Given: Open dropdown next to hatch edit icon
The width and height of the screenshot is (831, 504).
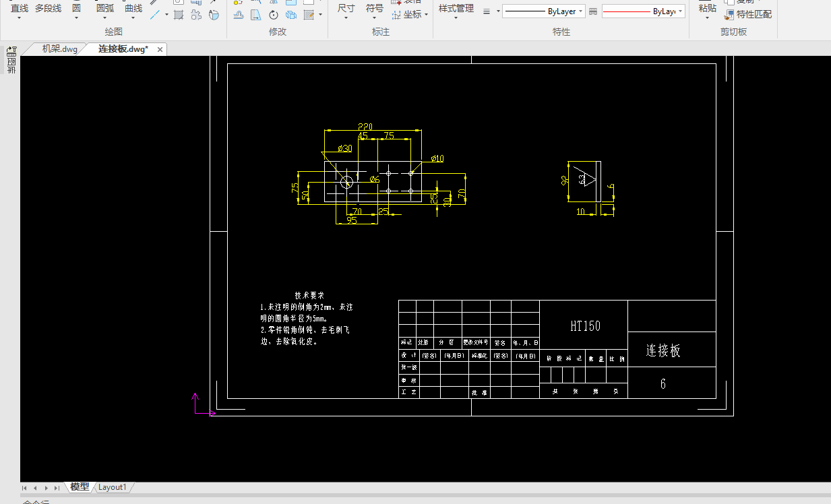Looking at the screenshot, I should pos(320,14).
